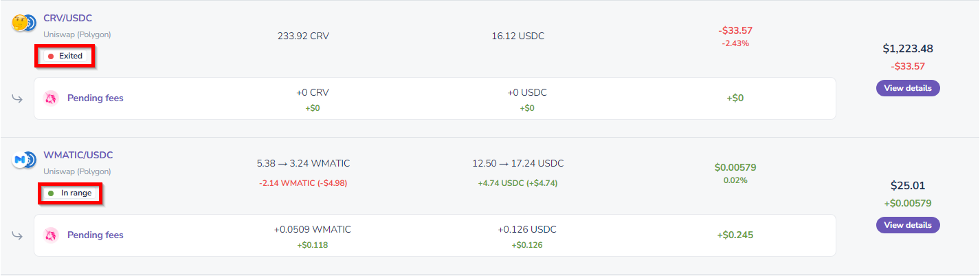980x276 pixels.
Task: Click Uniswap (Polygon) label under WMATIC/USDC
Action: coord(77,171)
